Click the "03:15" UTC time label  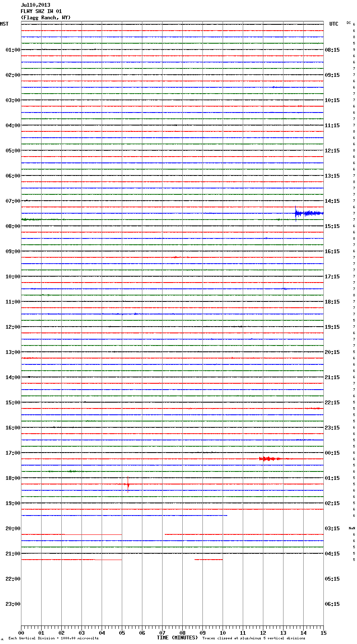coord(332,529)
